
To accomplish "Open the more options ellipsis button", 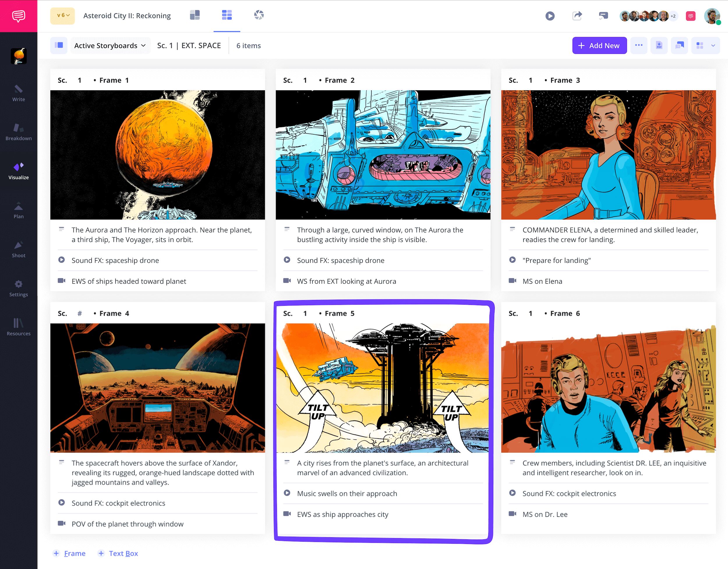I will click(639, 45).
